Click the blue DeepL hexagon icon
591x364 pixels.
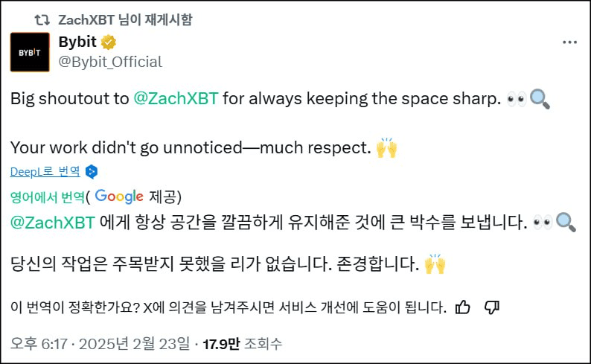[x=92, y=172]
